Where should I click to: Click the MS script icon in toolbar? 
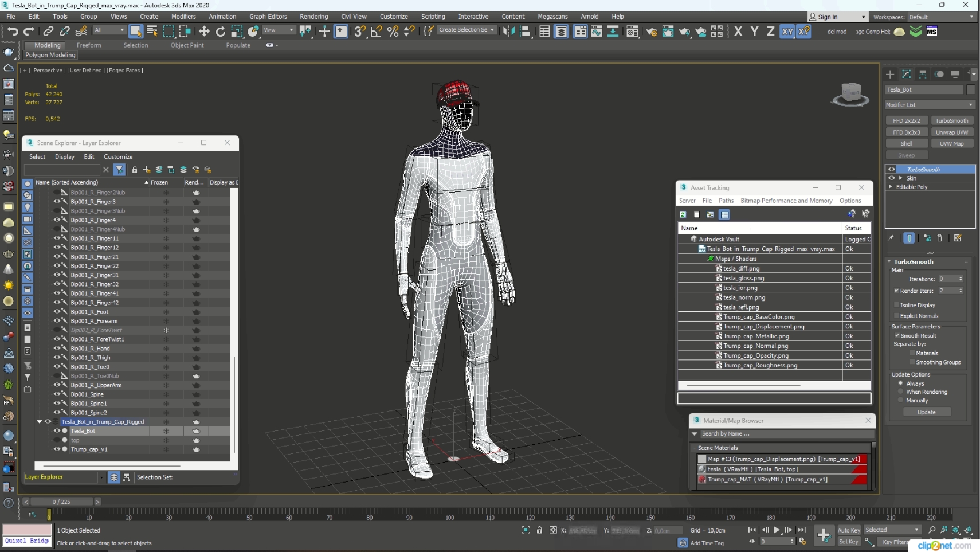pos(932,31)
